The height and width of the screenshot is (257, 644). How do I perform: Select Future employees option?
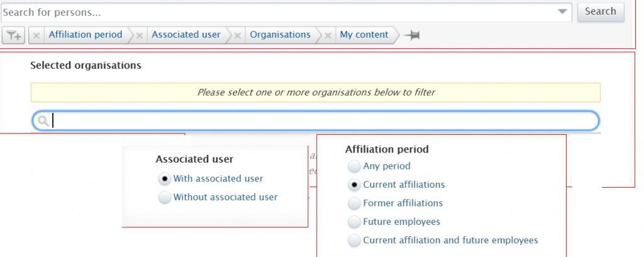[355, 222]
